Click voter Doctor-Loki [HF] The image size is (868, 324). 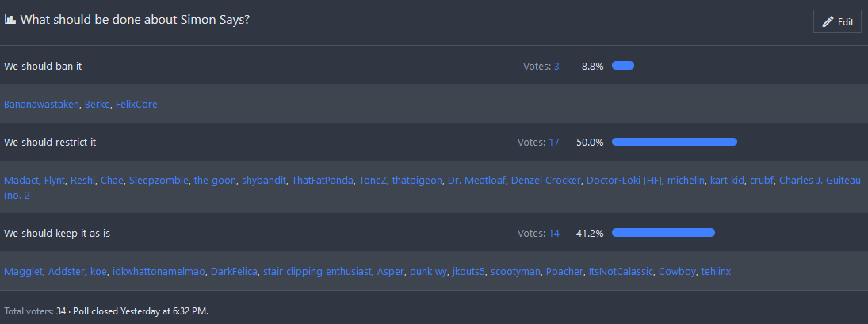tap(623, 181)
